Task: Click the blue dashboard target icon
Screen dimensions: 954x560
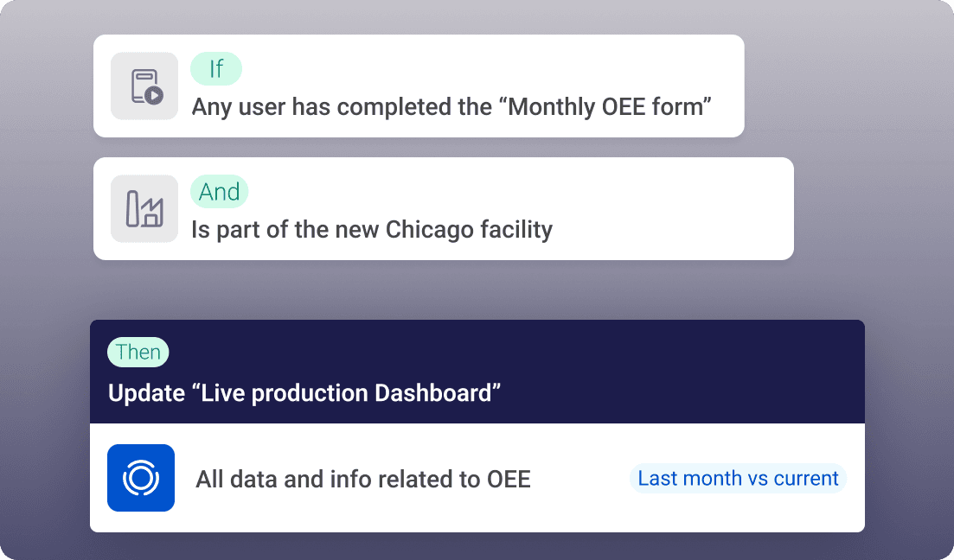Action: 140,478
